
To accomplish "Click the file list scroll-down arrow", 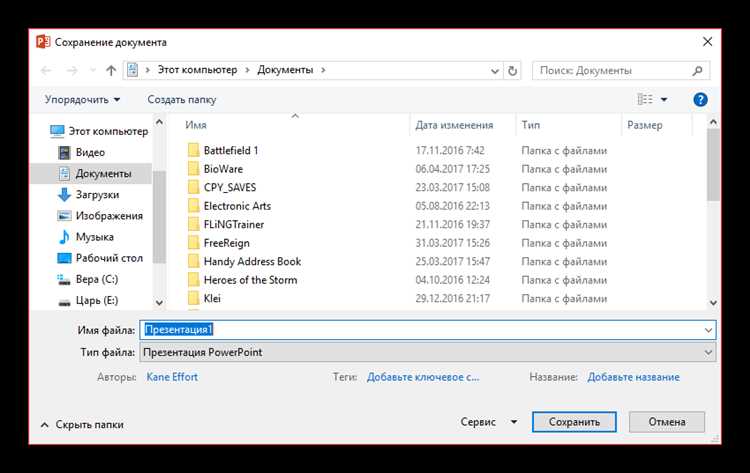I will click(713, 303).
